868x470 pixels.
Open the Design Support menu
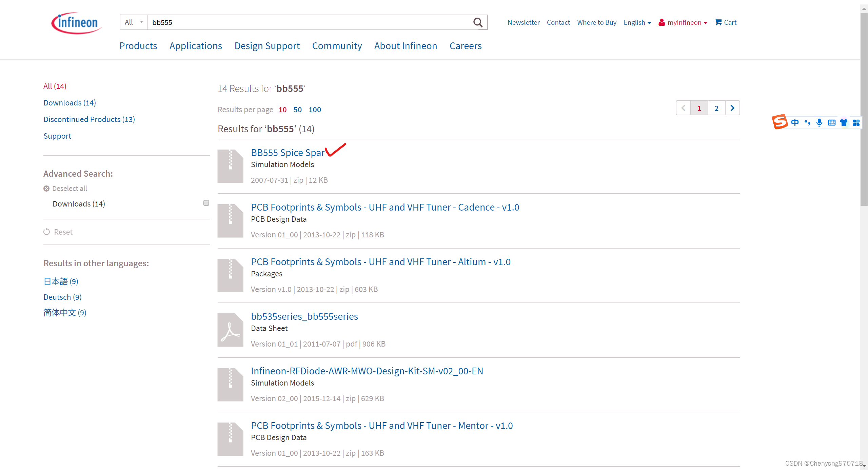click(x=267, y=46)
